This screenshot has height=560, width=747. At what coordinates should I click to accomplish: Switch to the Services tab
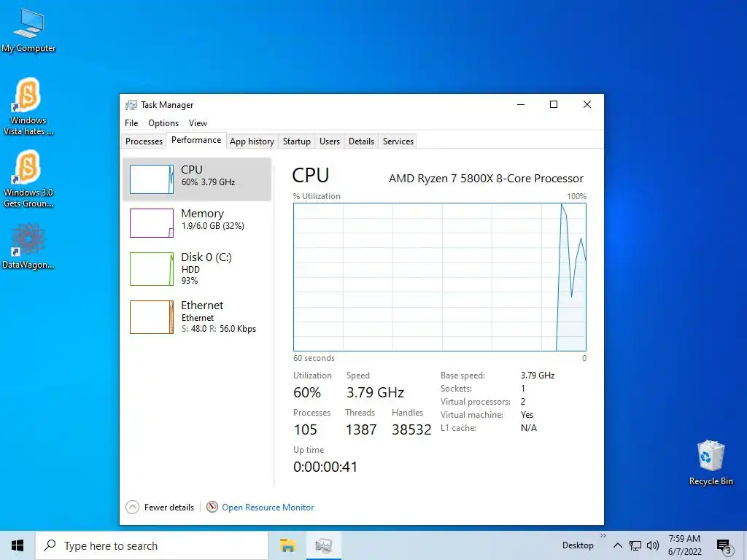(x=398, y=141)
